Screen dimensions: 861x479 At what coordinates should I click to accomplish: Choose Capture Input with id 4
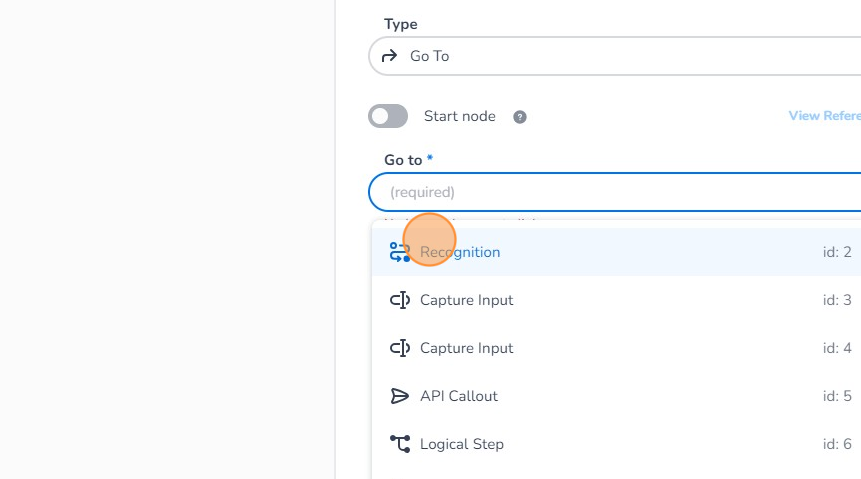pyautogui.click(x=466, y=348)
